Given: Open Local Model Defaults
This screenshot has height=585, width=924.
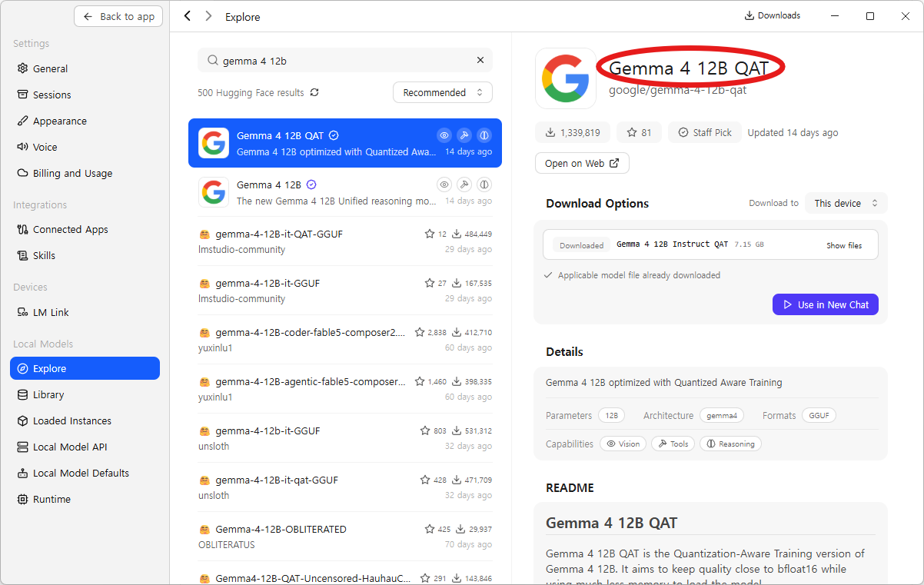Looking at the screenshot, I should [85, 473].
